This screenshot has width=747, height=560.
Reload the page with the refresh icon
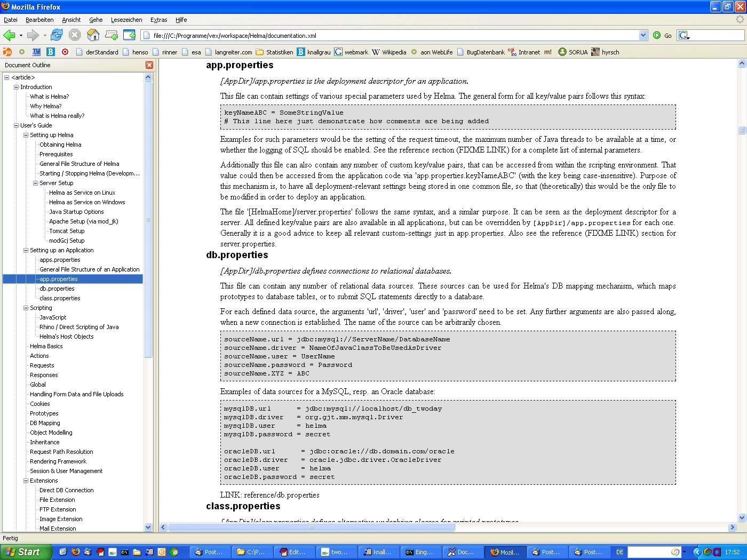pyautogui.click(x=57, y=35)
